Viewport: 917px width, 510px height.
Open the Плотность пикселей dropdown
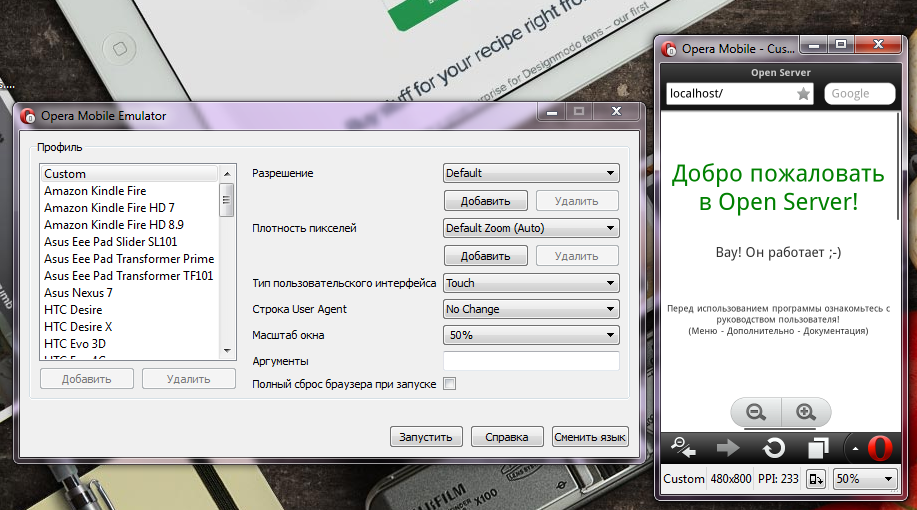coord(530,228)
